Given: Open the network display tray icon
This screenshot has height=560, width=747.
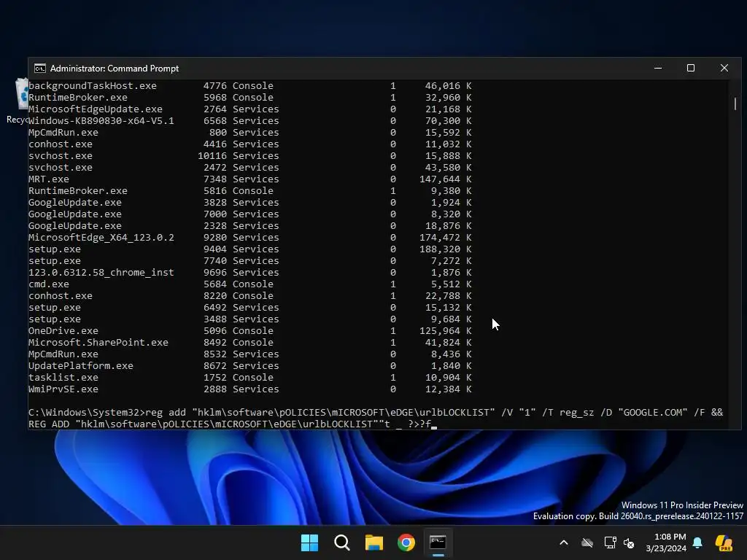Looking at the screenshot, I should tap(610, 542).
